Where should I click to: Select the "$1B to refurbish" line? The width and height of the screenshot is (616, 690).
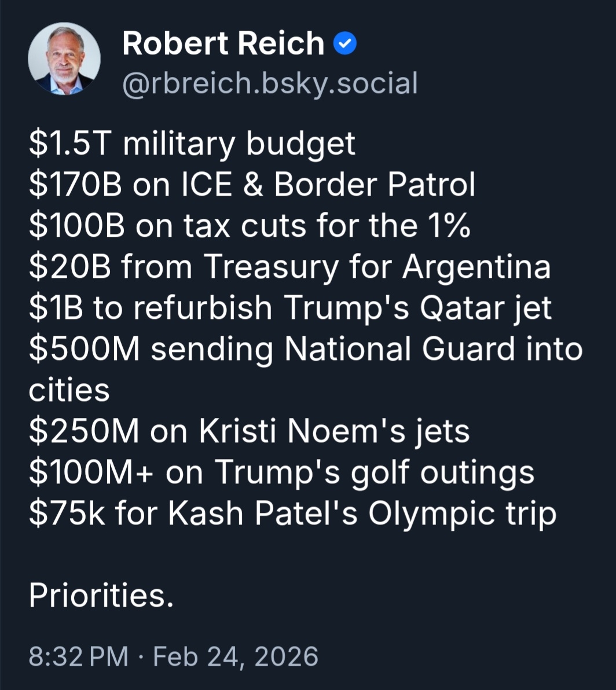coord(151,308)
